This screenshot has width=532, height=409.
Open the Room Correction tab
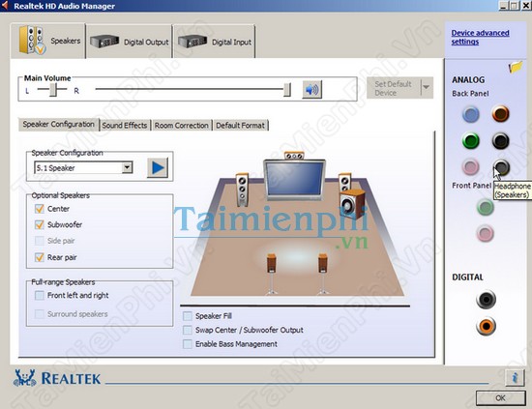point(182,126)
